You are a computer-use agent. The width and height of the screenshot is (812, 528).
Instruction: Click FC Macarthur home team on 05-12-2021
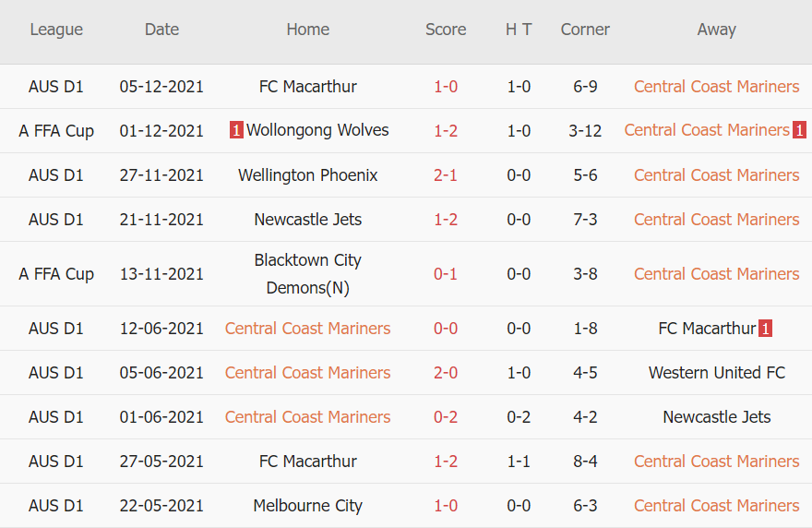pyautogui.click(x=307, y=87)
